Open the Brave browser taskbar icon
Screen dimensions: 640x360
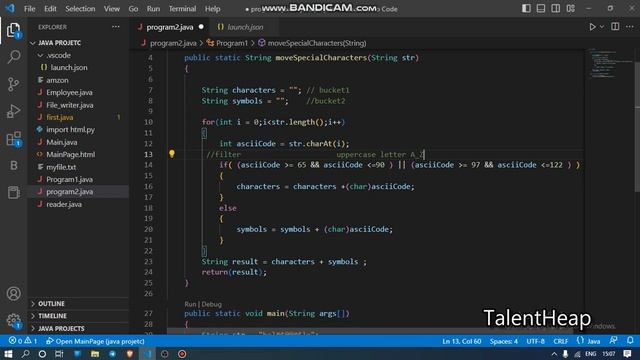(130, 354)
